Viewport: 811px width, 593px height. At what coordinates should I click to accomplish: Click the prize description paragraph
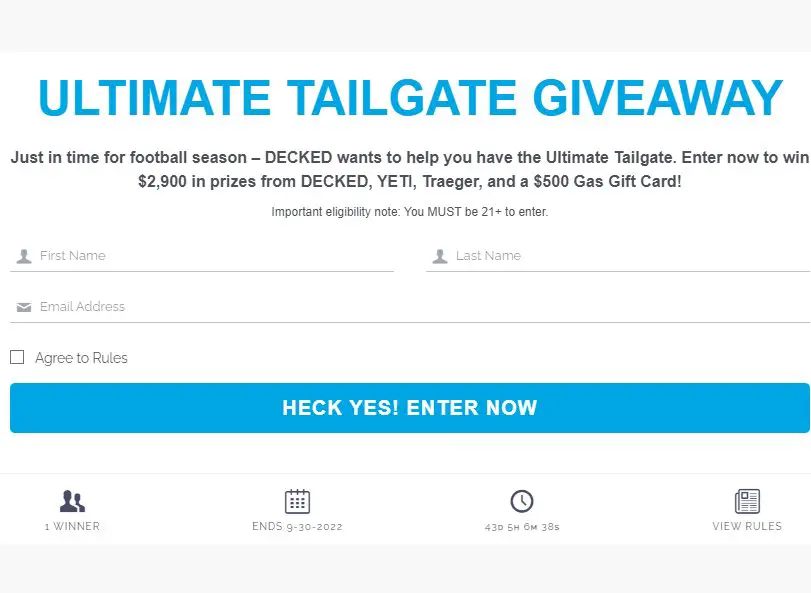[x=410, y=170]
